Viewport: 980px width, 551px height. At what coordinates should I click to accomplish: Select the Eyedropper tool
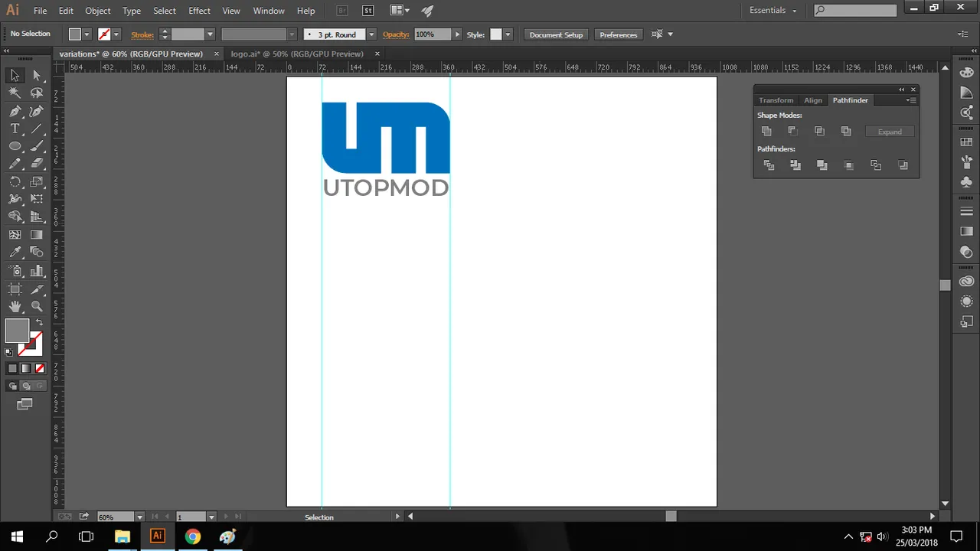tap(15, 253)
